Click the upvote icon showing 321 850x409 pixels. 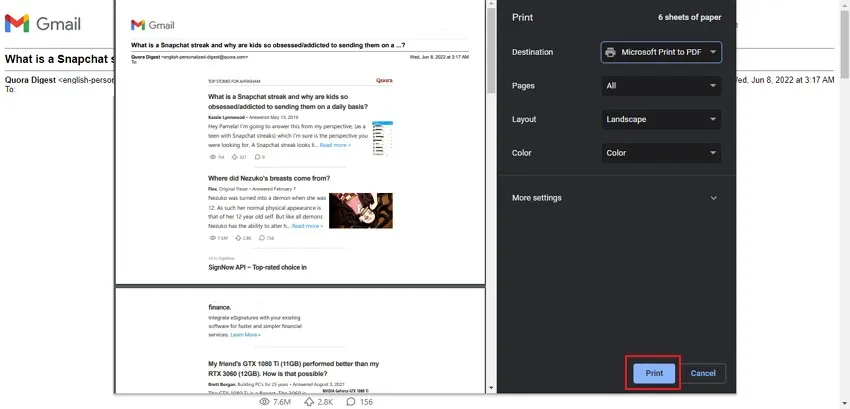(236, 157)
